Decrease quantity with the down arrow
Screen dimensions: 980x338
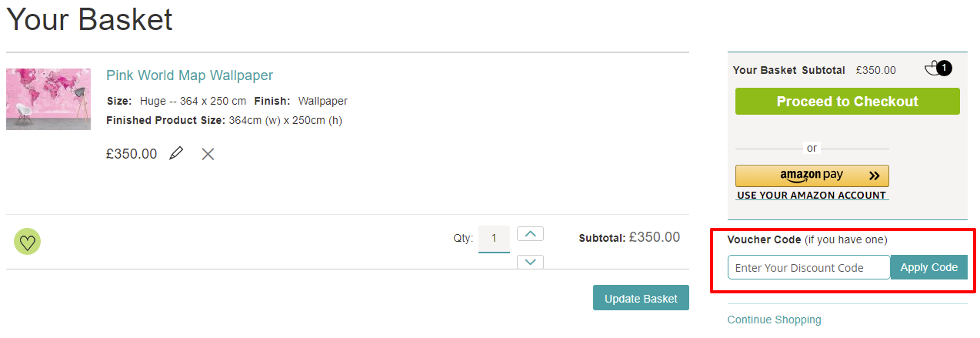click(x=530, y=262)
